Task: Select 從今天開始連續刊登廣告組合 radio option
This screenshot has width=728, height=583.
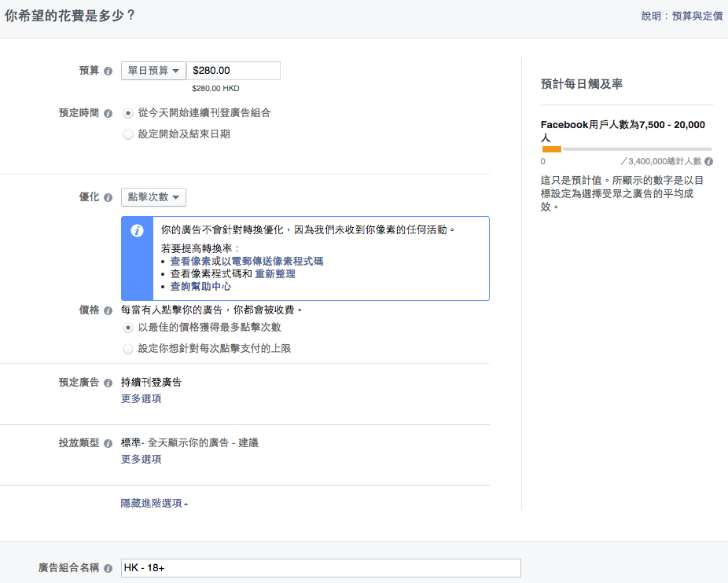Action: click(128, 113)
